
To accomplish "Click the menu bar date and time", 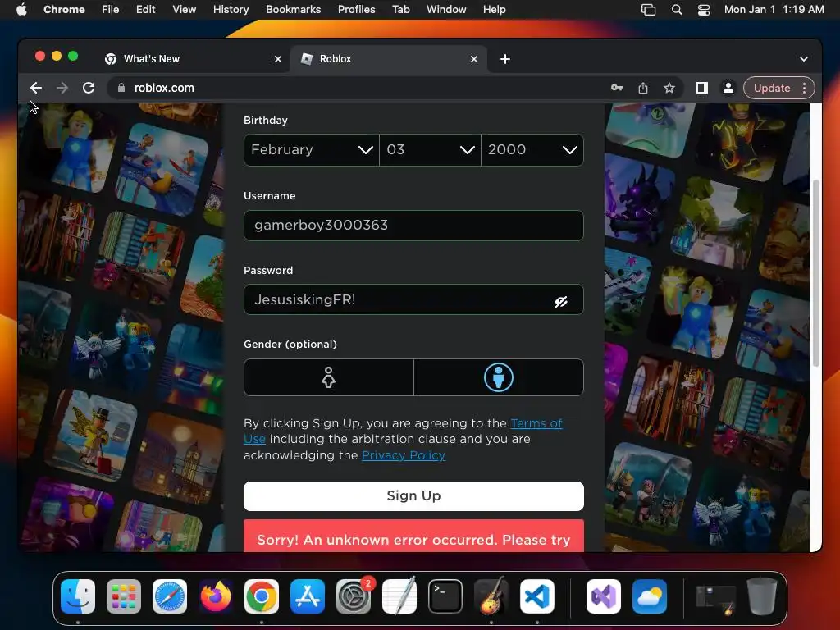I will tap(774, 10).
